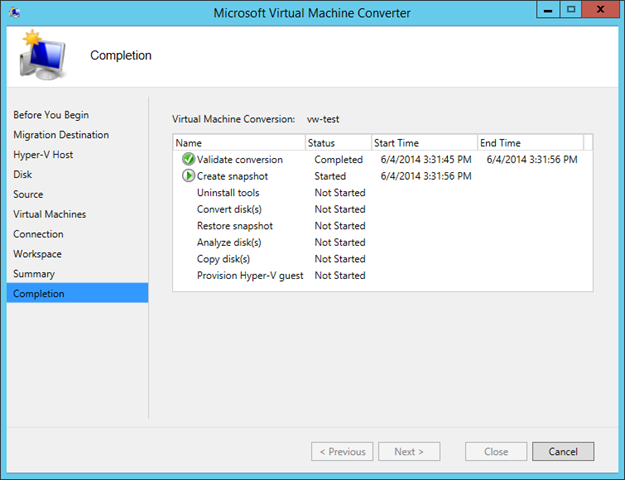Screen dimensions: 625x480
Task: Click the green checkmark icon beside Validate conversion
Action: click(x=188, y=159)
